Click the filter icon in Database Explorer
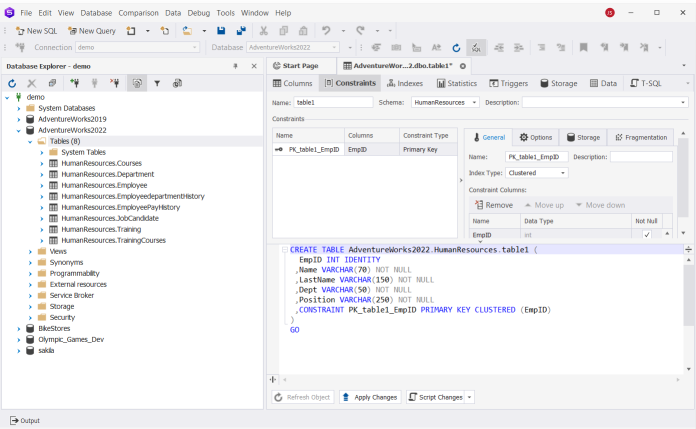Image resolution: width=696 pixels, height=429 pixels. coord(157,83)
